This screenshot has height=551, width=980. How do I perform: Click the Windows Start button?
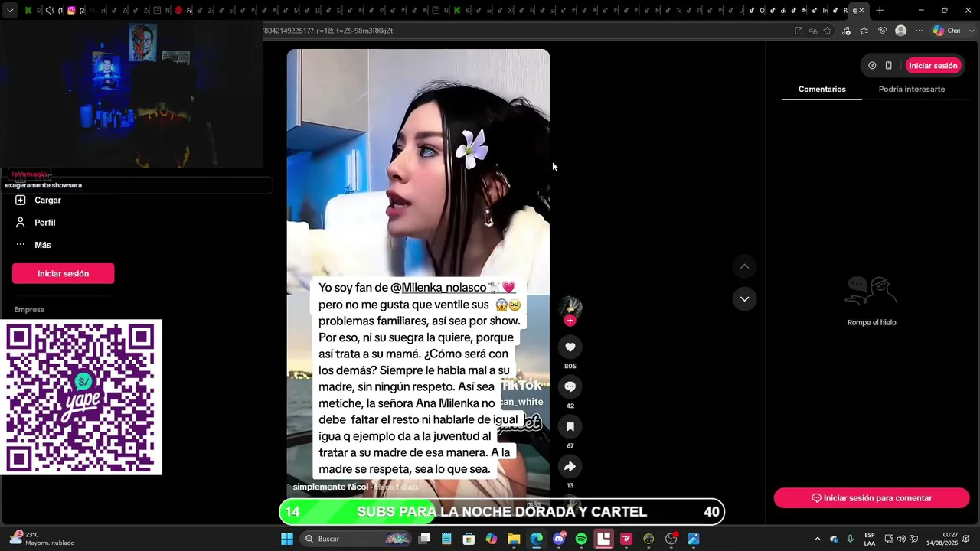(287, 539)
